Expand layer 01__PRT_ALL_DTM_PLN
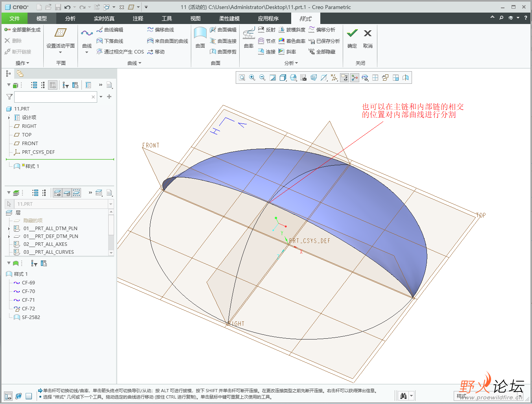532x404 pixels. [x=9, y=229]
